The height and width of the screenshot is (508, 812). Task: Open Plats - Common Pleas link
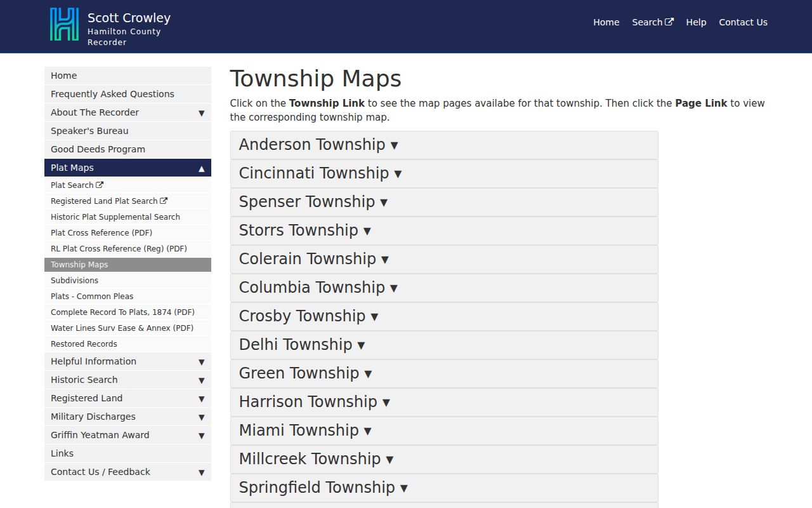tap(128, 297)
